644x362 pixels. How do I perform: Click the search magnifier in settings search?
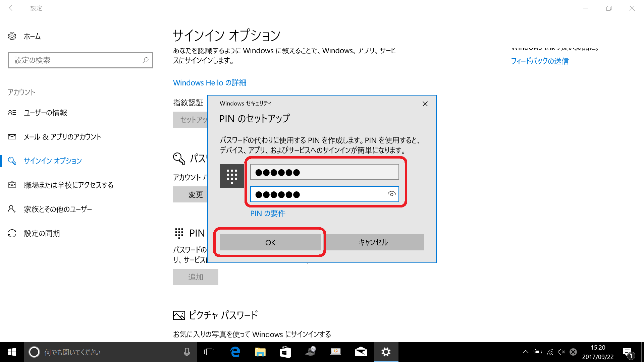click(x=145, y=60)
